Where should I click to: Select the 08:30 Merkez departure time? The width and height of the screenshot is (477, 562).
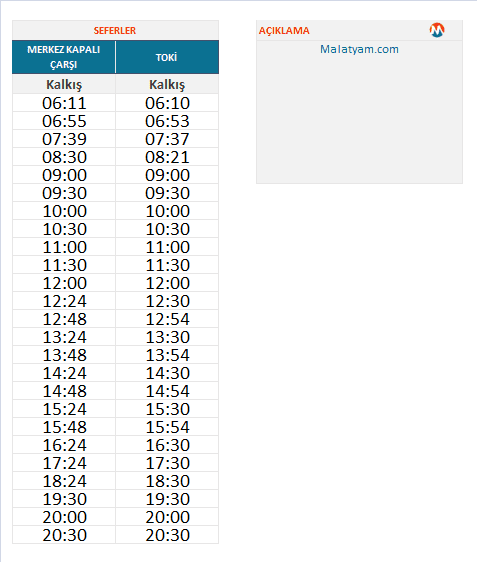[x=64, y=157]
